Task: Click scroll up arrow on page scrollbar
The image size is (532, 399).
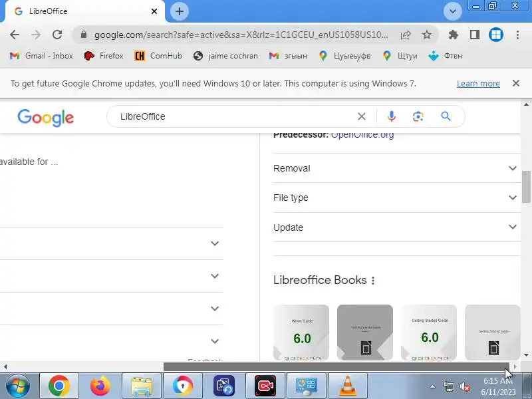Action: click(x=526, y=104)
